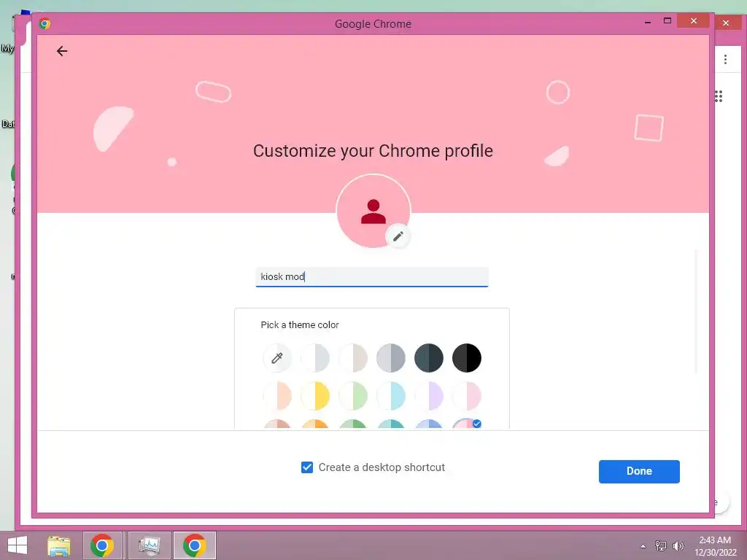This screenshot has height=560, width=747.
Task: Close the background Chrome window
Action: [726, 23]
